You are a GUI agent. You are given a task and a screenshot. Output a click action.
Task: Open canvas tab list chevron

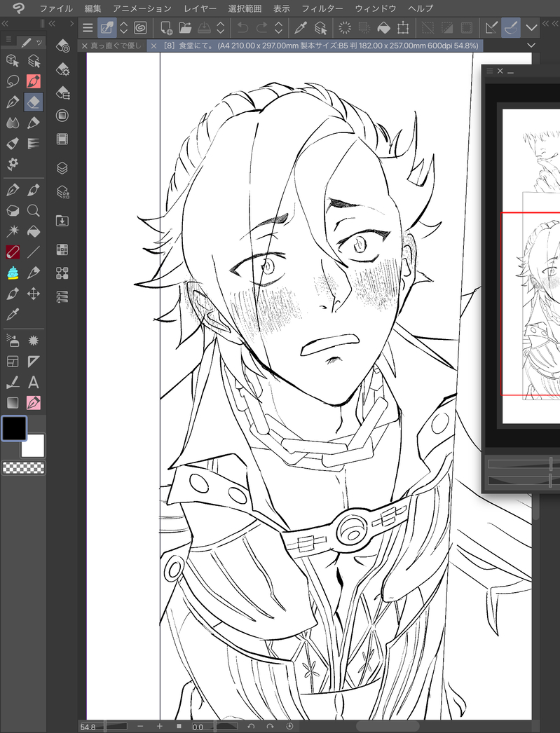coord(531,46)
